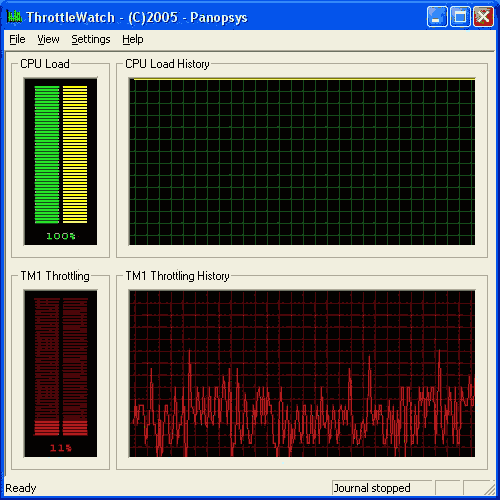Screen dimensions: 500x500
Task: Click the 11% throttling readout
Action: pyautogui.click(x=61, y=448)
